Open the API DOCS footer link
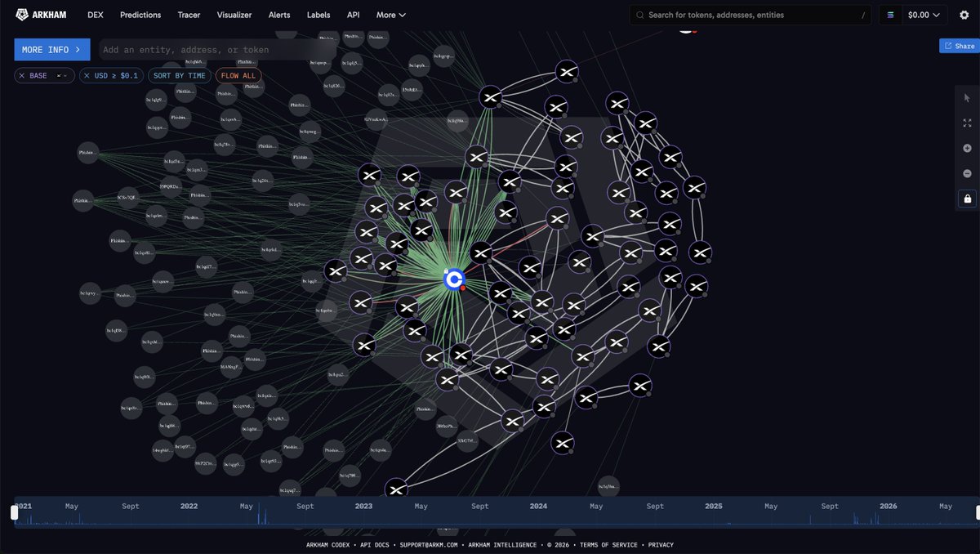 [376, 545]
